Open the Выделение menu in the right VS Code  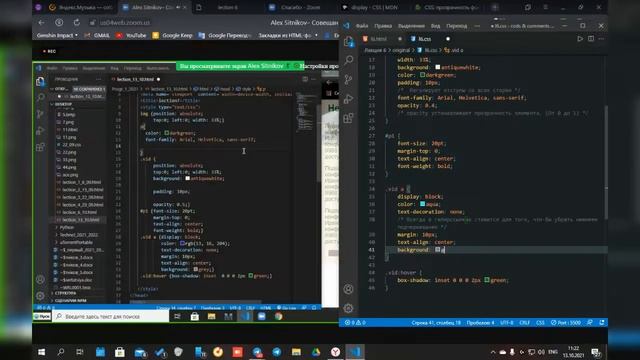[411, 26]
